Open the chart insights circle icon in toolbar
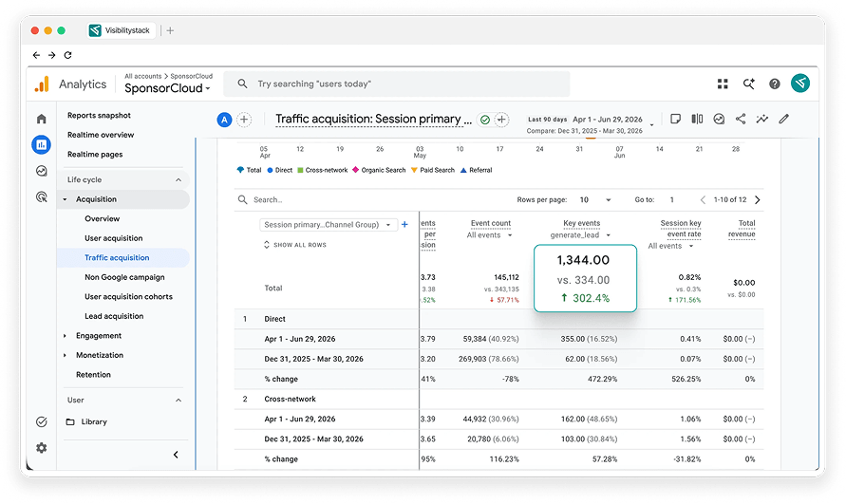The width and height of the screenshot is (846, 504). click(719, 119)
